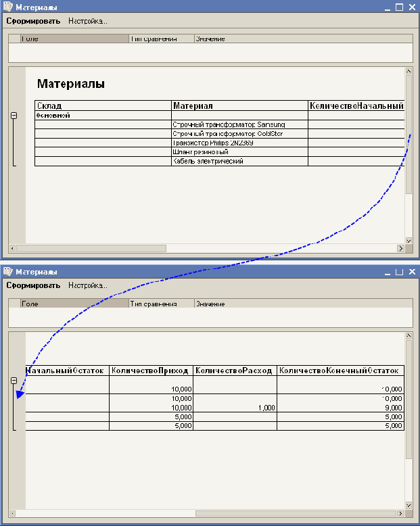Open Настройка... above the КоличествоПриход report
Viewport: 420px width, 526px height.
pyautogui.click(x=88, y=285)
